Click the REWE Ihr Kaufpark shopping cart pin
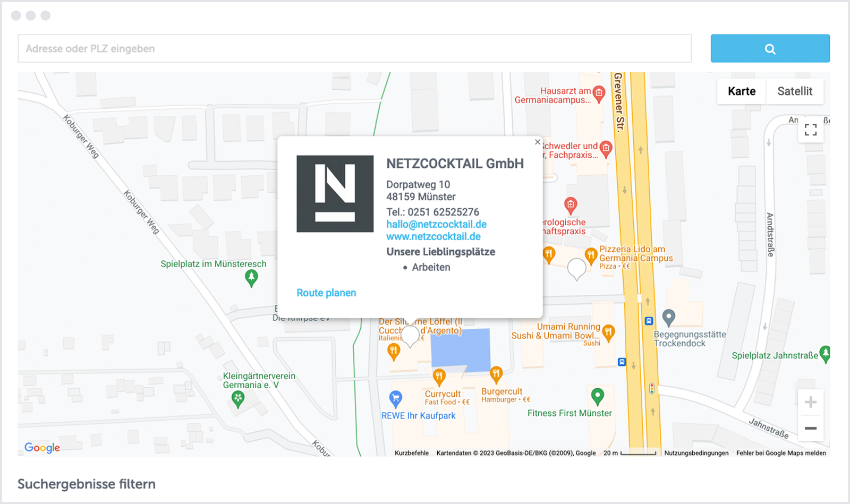 [x=395, y=397]
